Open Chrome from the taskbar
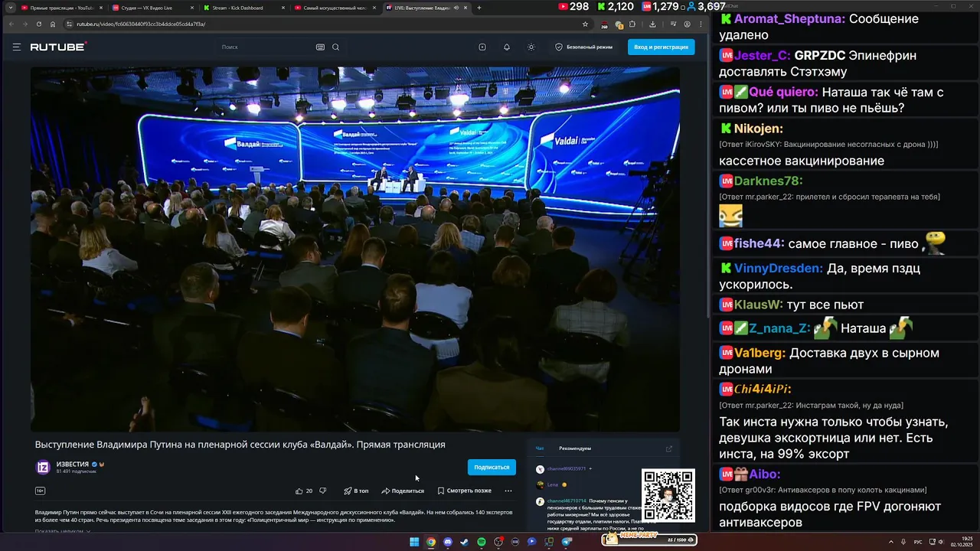This screenshot has width=980, height=551. (431, 542)
